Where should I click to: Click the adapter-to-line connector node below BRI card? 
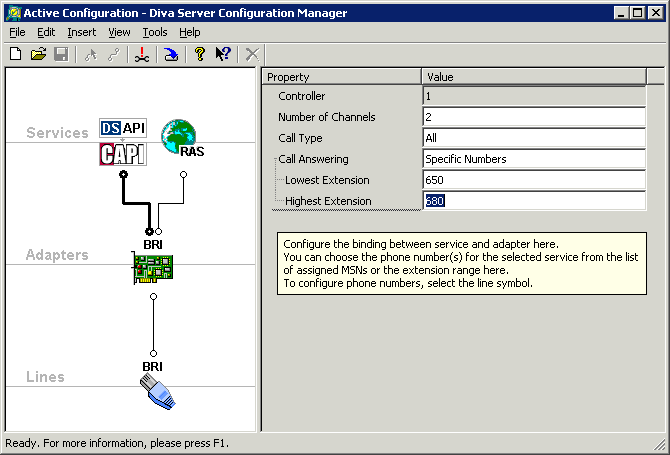tap(153, 296)
